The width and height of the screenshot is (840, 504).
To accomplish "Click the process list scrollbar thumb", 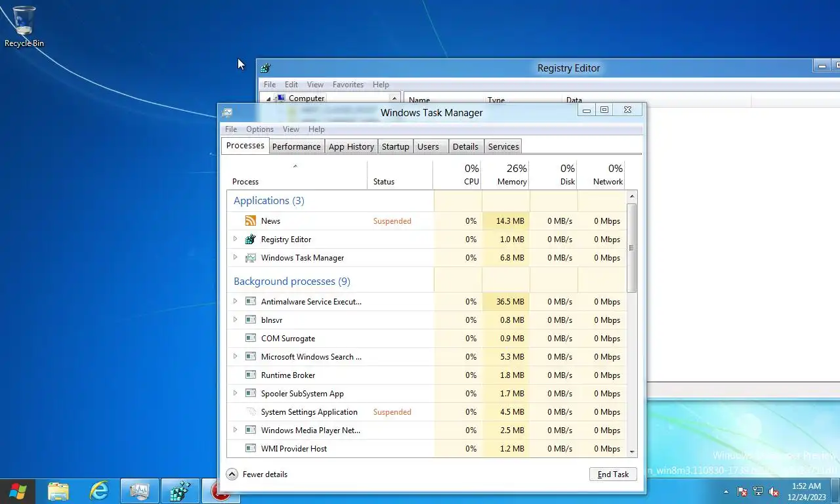I will click(x=632, y=247).
